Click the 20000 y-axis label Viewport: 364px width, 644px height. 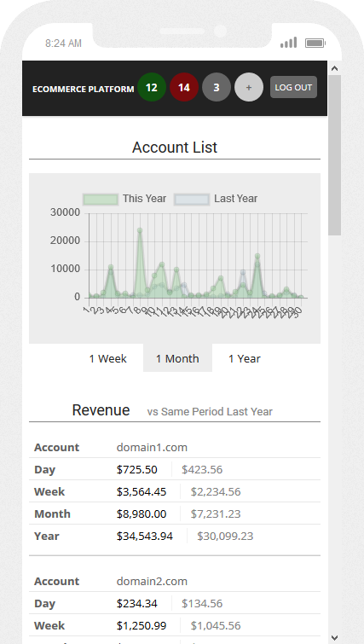[x=66, y=241]
